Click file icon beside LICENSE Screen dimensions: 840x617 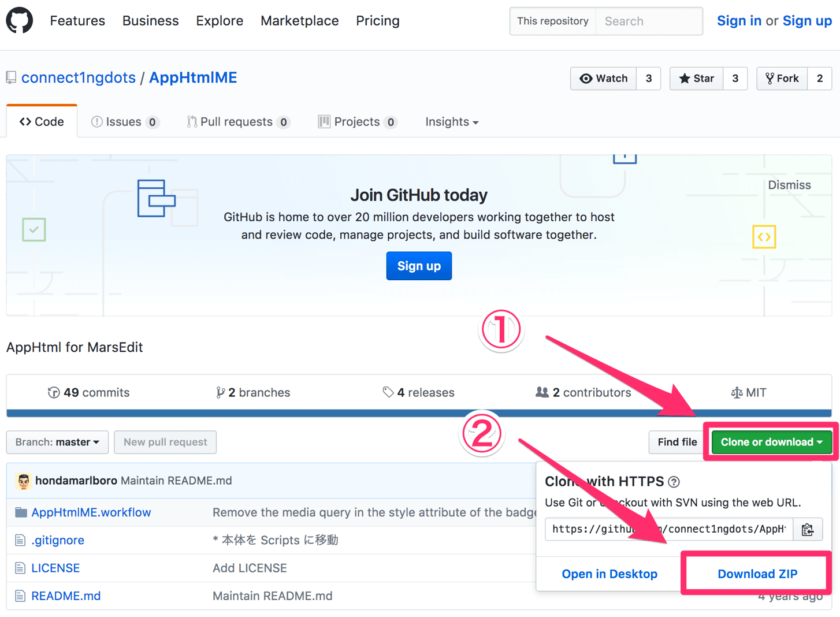click(20, 568)
